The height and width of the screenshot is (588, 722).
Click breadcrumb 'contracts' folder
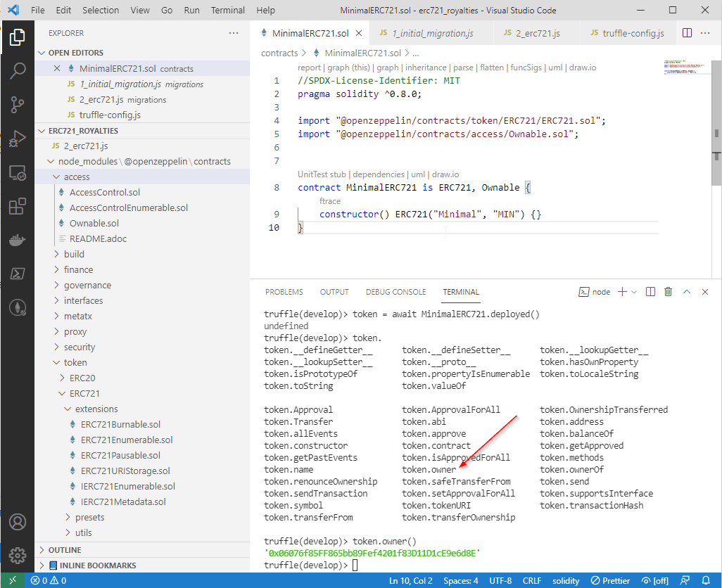279,53
